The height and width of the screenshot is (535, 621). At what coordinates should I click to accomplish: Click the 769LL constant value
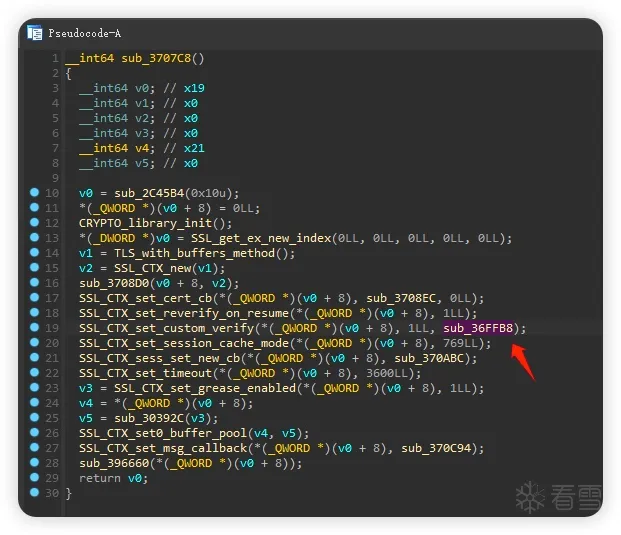[461, 343]
